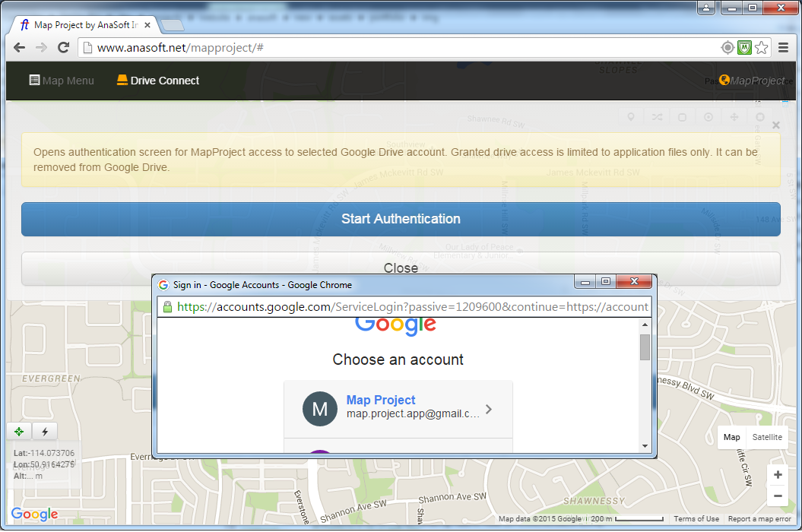Zoom out on the map
Screen dimensions: 802x532
pyautogui.click(x=778, y=496)
